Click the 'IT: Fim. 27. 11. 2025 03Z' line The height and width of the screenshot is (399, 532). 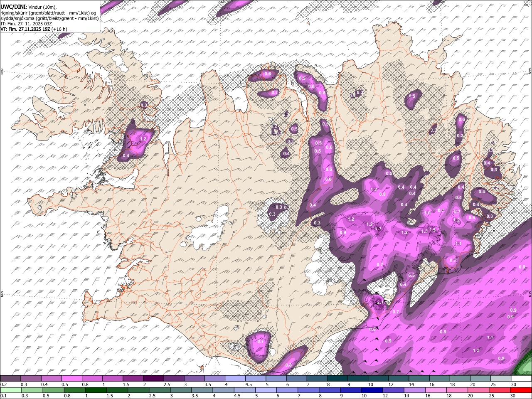click(x=26, y=24)
